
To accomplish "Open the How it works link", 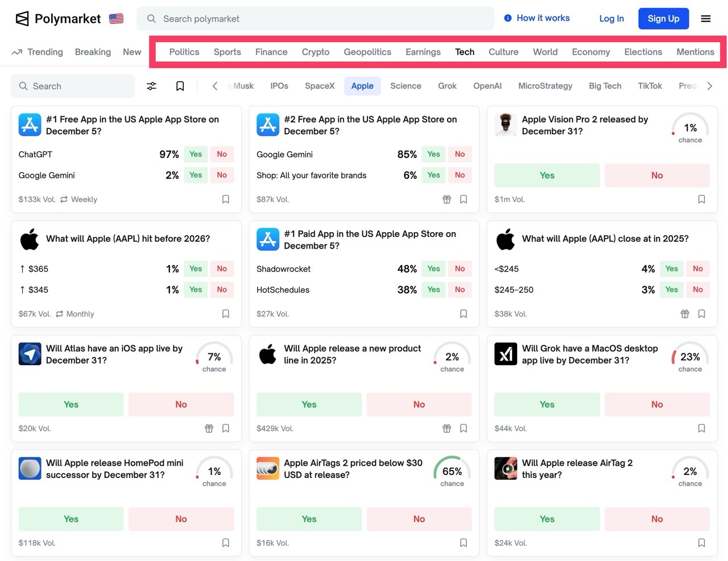I will [537, 18].
